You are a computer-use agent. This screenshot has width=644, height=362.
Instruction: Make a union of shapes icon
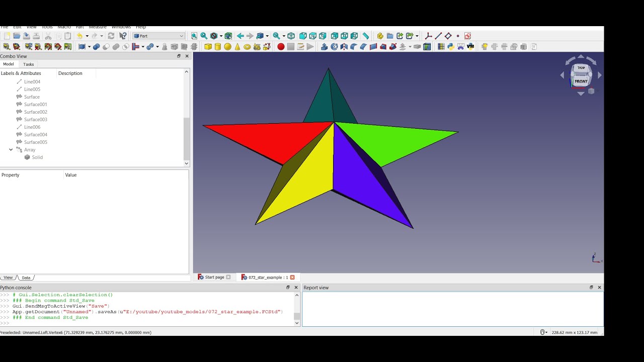tap(116, 47)
